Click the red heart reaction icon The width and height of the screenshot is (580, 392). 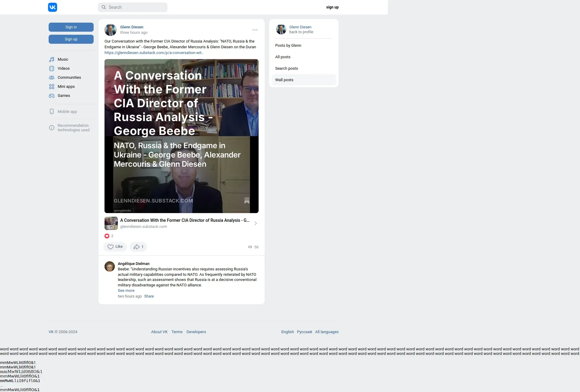click(107, 236)
